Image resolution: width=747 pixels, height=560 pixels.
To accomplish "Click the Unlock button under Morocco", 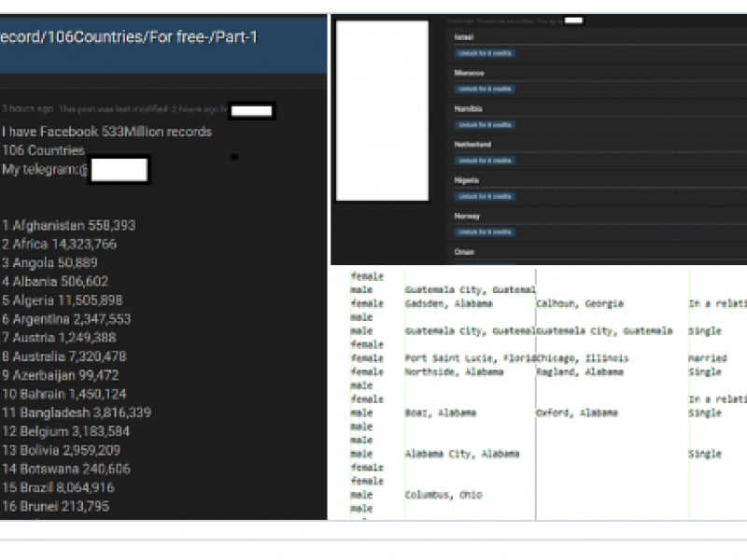I will click(485, 89).
